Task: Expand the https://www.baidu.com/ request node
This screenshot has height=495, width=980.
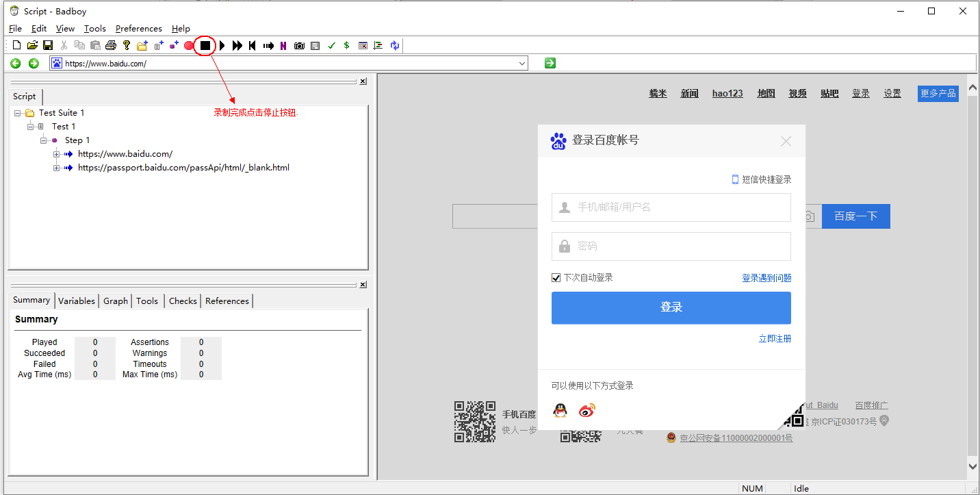Action: (57, 154)
